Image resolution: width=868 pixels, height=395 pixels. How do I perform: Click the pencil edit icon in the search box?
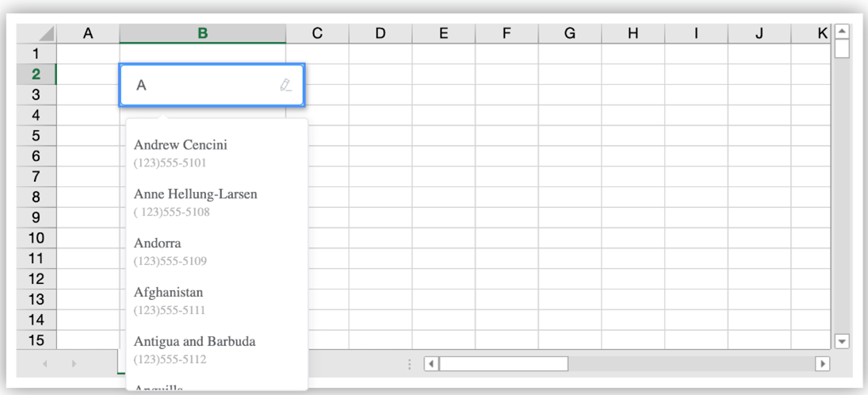click(x=285, y=85)
